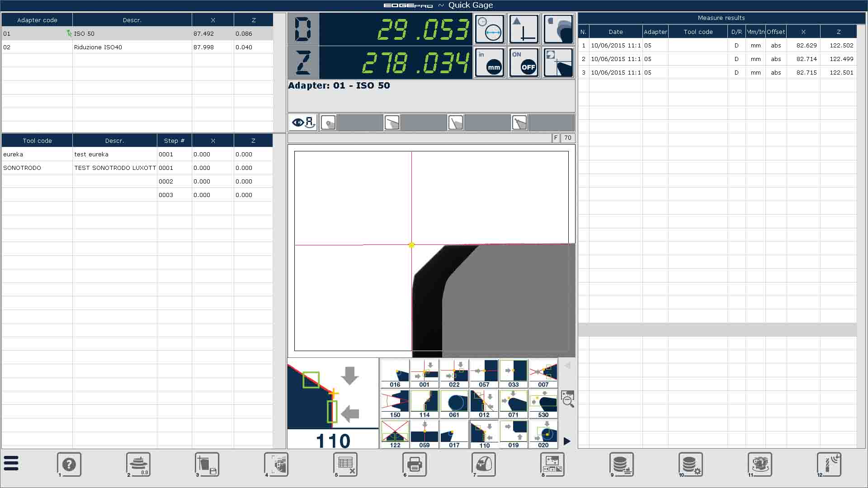
Task: Click the adapter stack icon numbered 2
Action: [x=138, y=464]
